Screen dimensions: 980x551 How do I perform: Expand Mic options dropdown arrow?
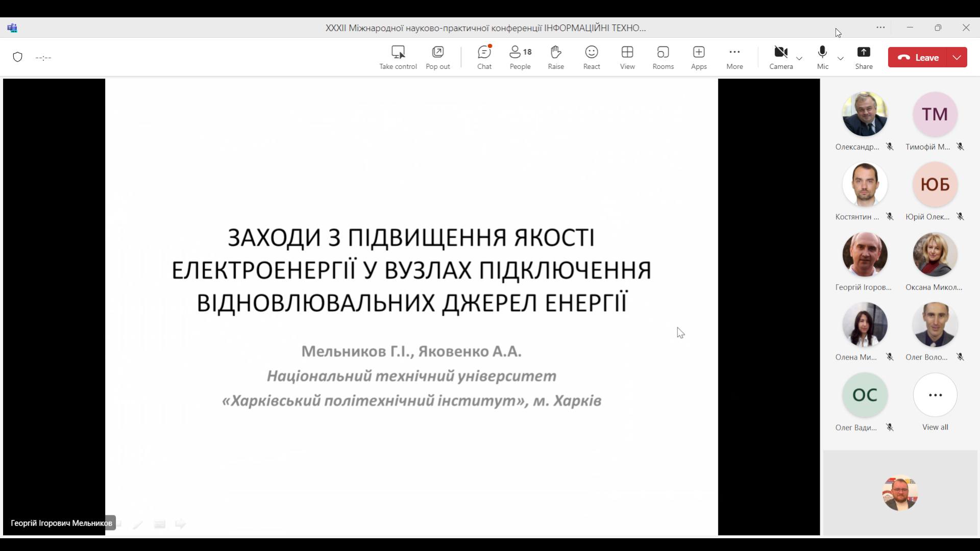[x=841, y=58]
